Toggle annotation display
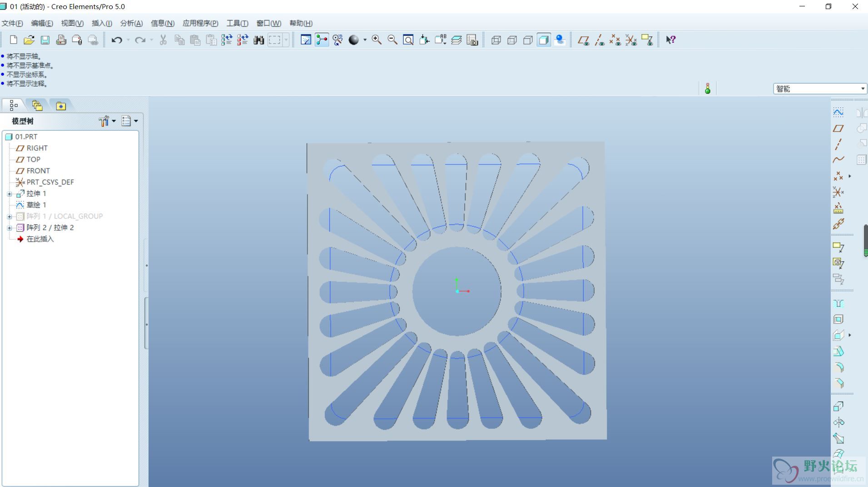Screen dimensions: 868x487 (x=647, y=40)
